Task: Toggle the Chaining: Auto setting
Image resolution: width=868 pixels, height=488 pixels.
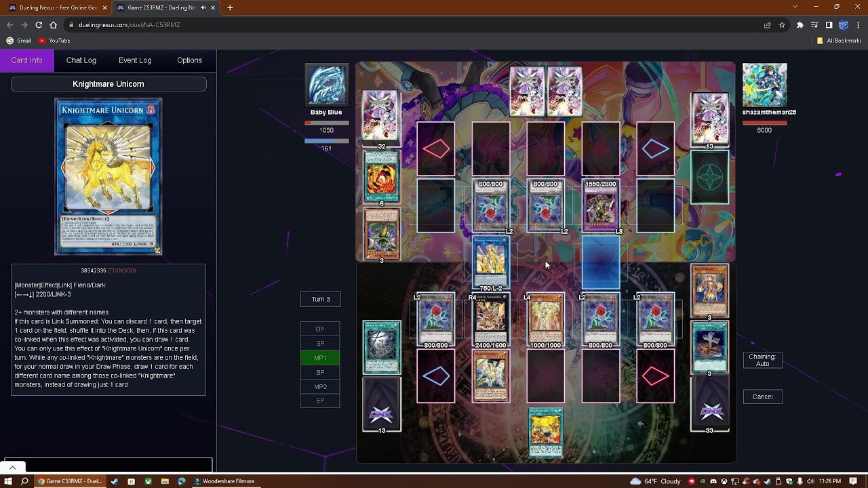Action: coord(762,361)
